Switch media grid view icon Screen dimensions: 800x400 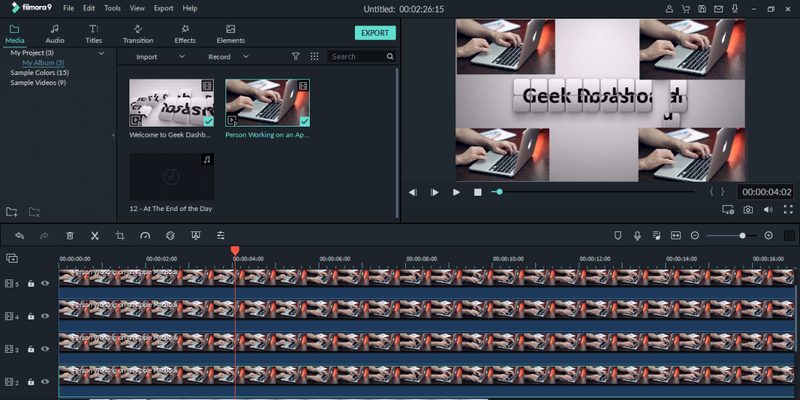coord(314,57)
